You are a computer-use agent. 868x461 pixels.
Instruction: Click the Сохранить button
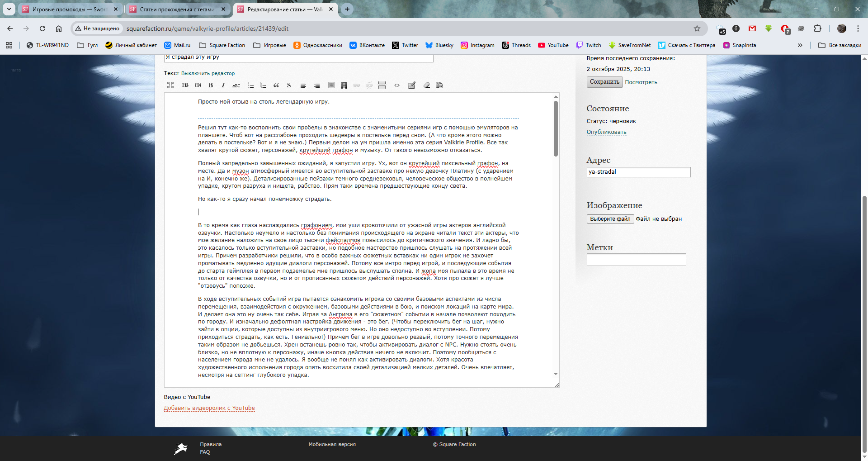(604, 82)
